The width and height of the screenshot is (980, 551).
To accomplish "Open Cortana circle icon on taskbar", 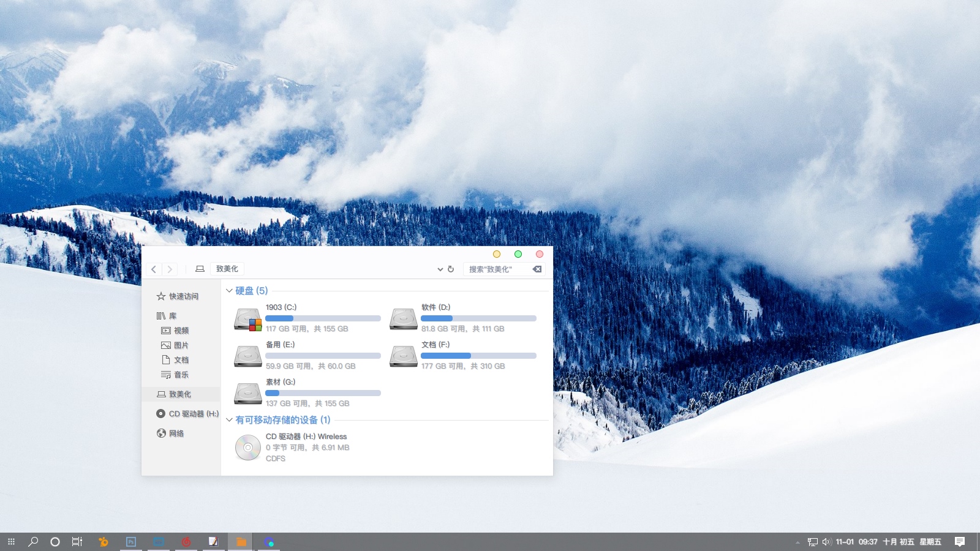I will click(x=55, y=542).
